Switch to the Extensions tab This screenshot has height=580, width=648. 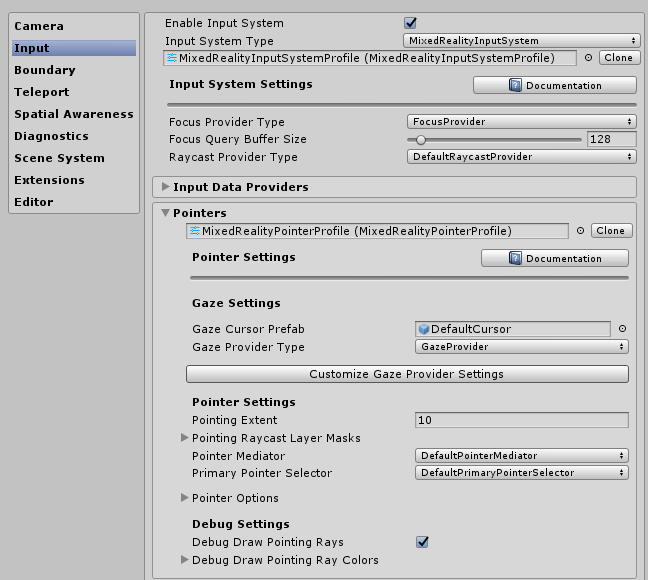pyautogui.click(x=74, y=180)
